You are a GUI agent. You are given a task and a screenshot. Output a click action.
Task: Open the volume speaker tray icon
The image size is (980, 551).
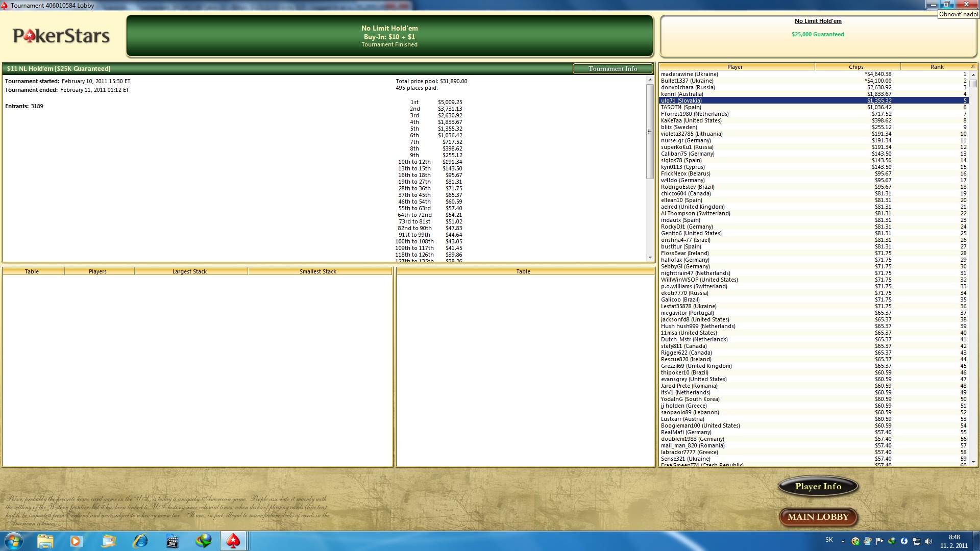pos(928,541)
